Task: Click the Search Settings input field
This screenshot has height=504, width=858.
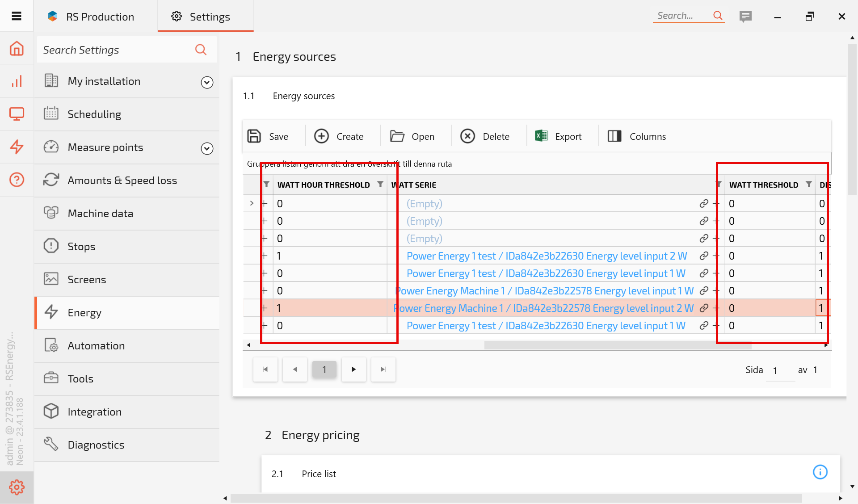Action: tap(116, 50)
